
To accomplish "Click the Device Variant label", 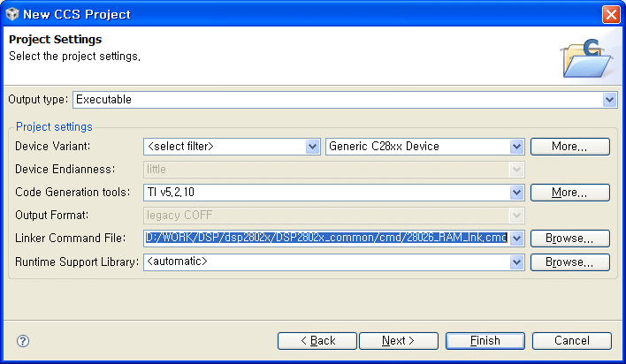I will [53, 147].
